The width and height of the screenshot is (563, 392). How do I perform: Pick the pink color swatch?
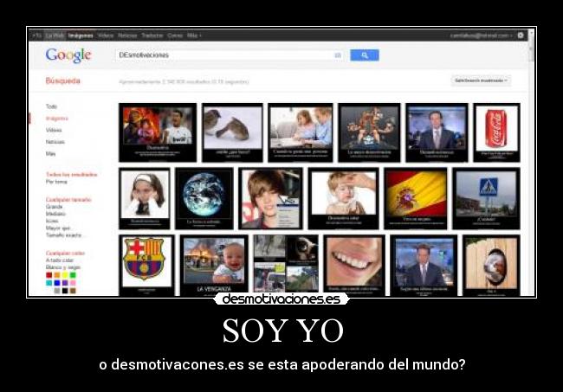73,283
